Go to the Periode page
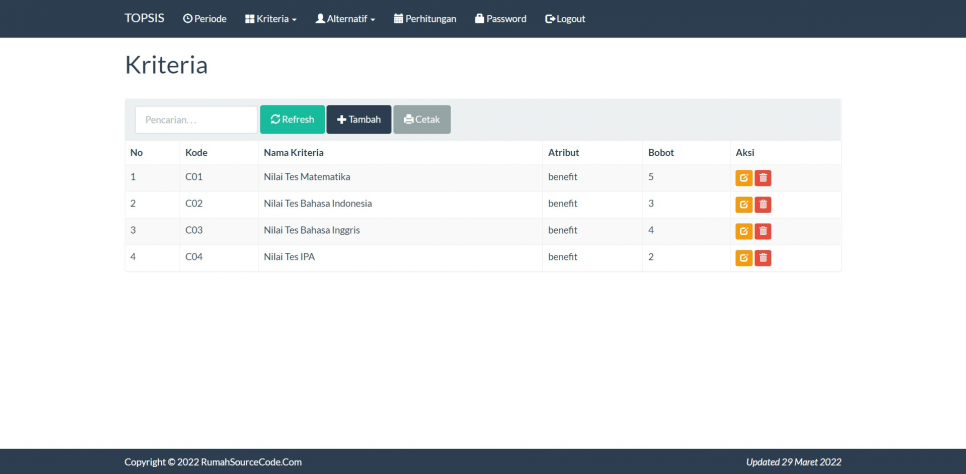The image size is (966, 474). coord(204,19)
